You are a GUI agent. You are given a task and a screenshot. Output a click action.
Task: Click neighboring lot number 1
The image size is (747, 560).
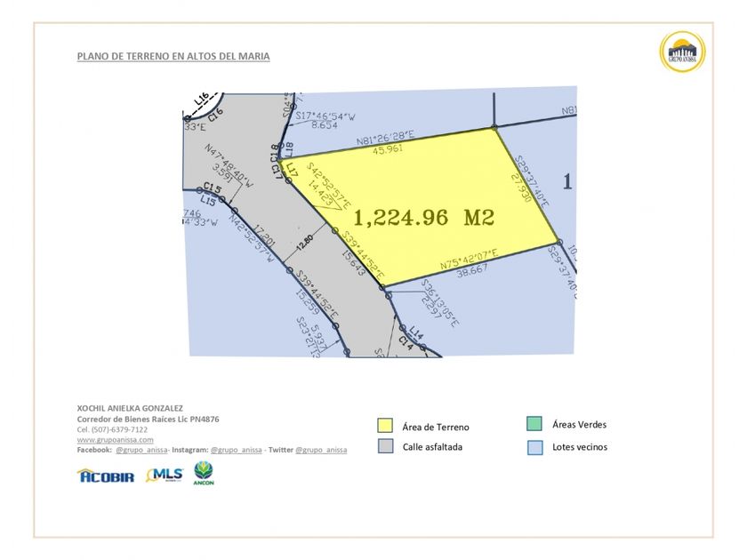coord(567,181)
